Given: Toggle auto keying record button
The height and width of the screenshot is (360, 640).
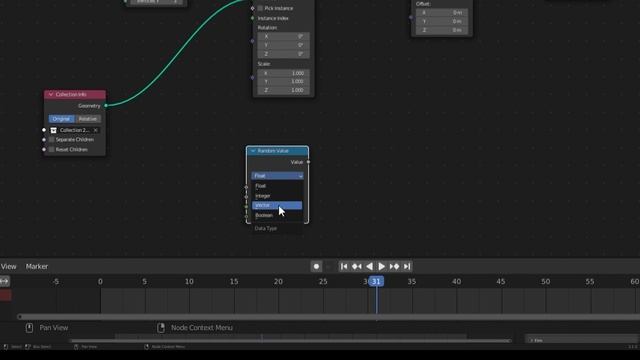Looking at the screenshot, I should [316, 267].
